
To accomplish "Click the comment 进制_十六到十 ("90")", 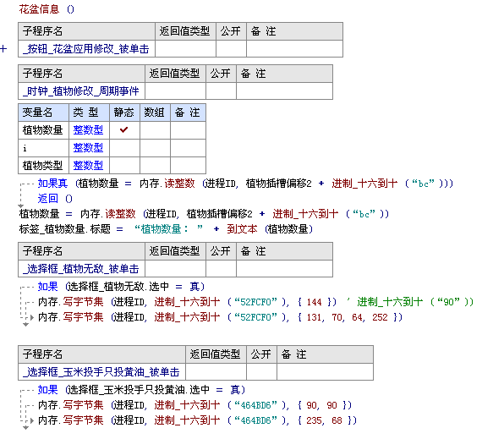I will pyautogui.click(x=415, y=302).
